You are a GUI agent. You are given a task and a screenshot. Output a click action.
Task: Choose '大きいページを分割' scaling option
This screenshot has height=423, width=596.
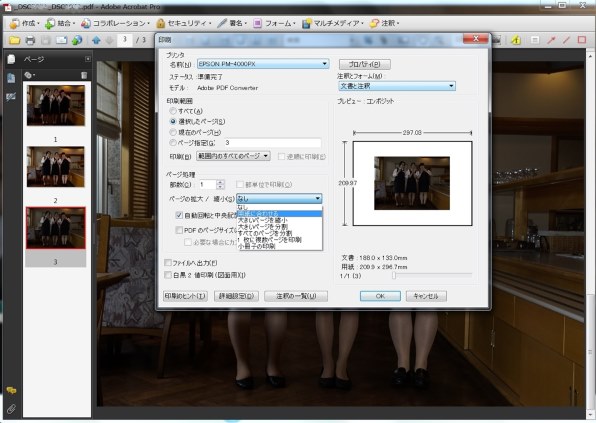click(x=279, y=227)
